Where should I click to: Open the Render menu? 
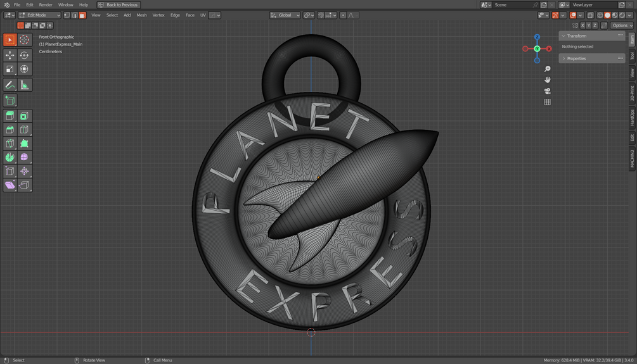click(x=46, y=5)
